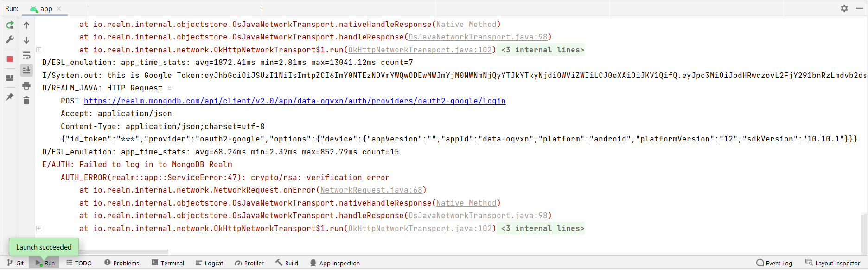The width and height of the screenshot is (868, 270).
Task: Stop the running app process
Action: pos(10,59)
